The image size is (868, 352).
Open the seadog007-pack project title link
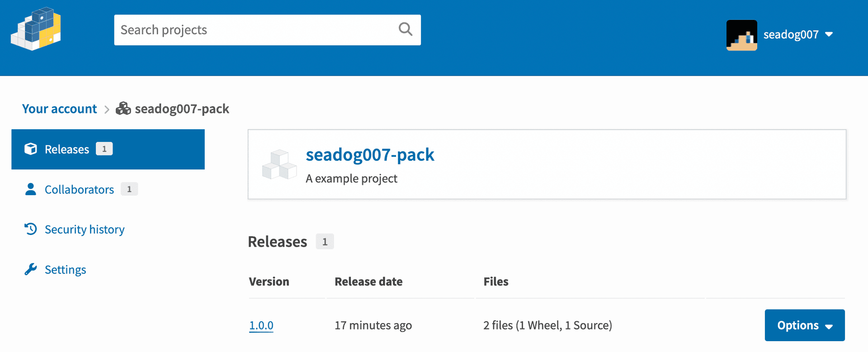pos(370,155)
